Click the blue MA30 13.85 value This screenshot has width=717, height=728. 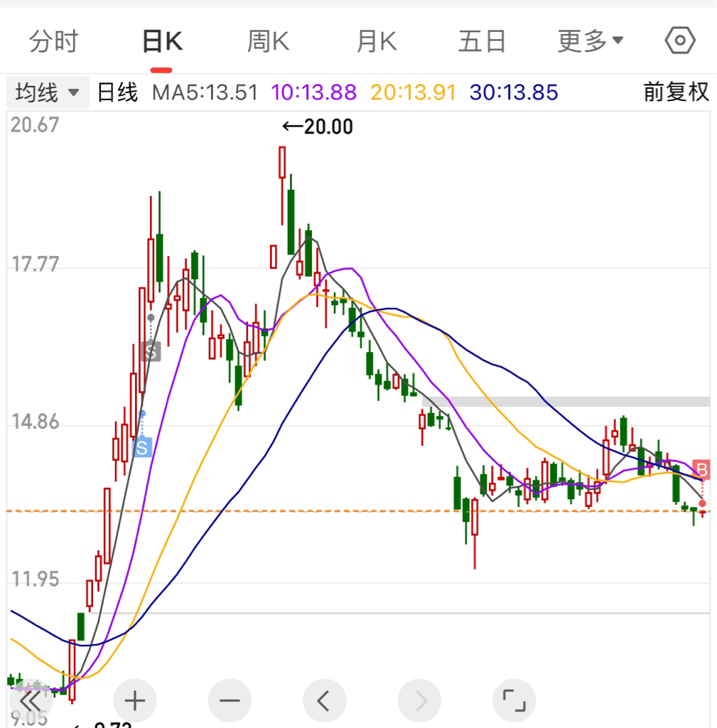pyautogui.click(x=514, y=92)
